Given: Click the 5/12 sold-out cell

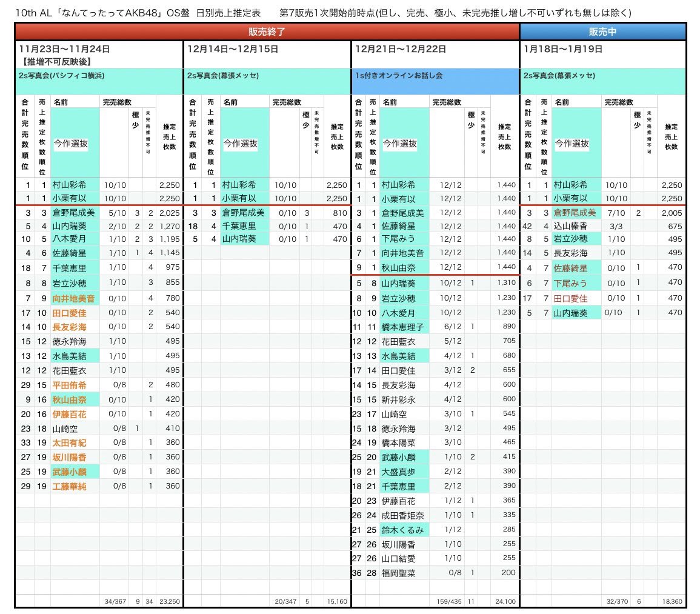Looking at the screenshot, I should (453, 341).
